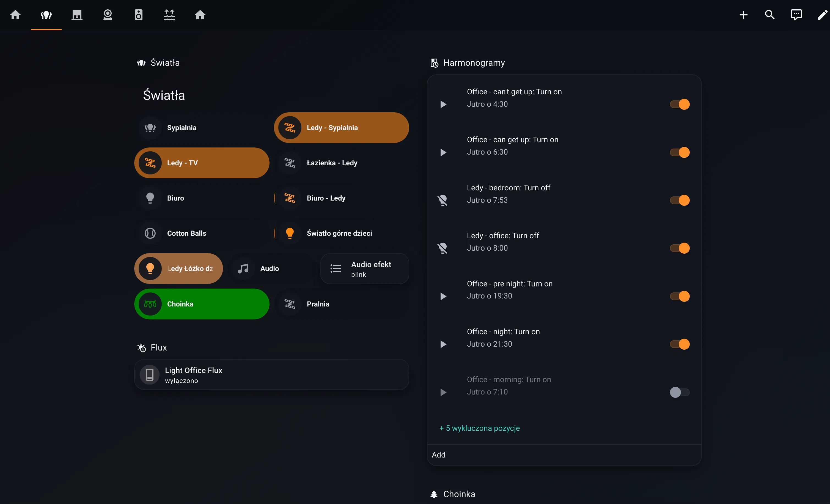Screen dimensions: 830x504
Task: Open the speaker tab in the navigation
Action: (x=138, y=15)
